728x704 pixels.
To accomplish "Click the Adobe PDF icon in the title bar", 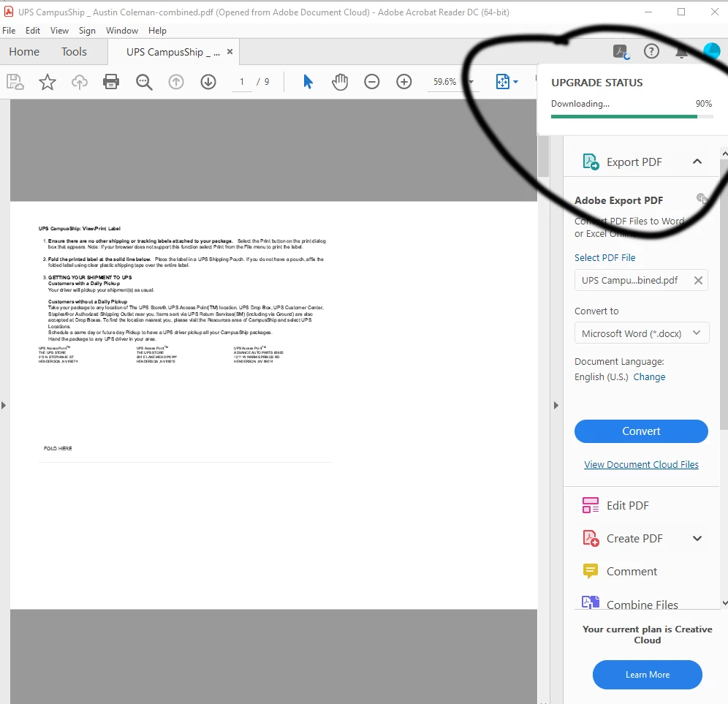I will (x=8, y=11).
